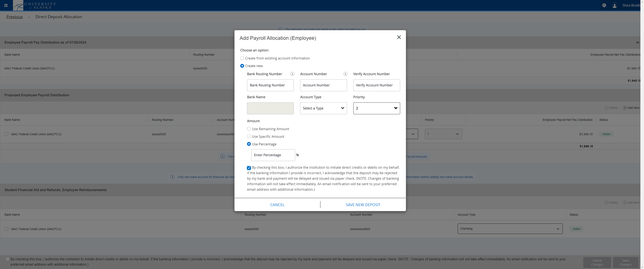Check the MACFCU row in Proposed Payroll Distribution
This screenshot has width=644, height=269.
click(x=6, y=134)
